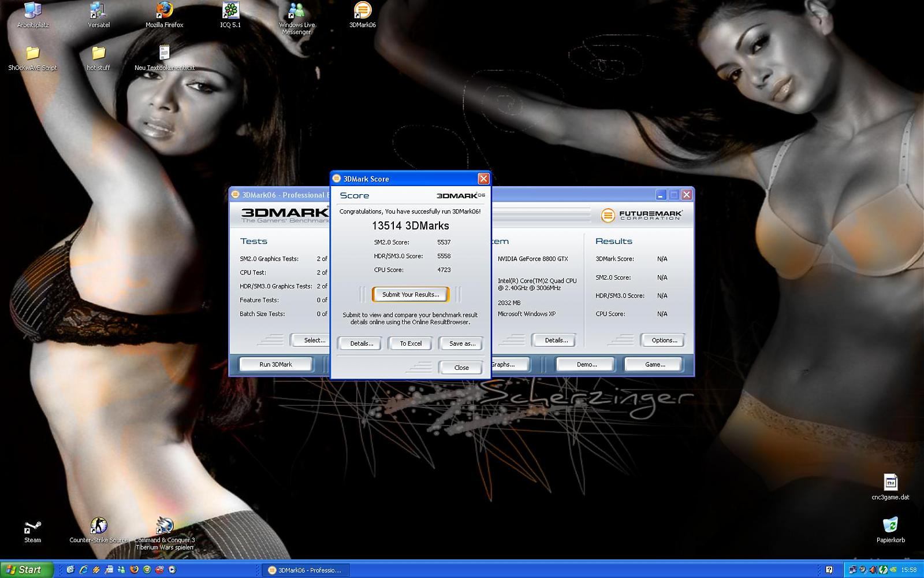Launch Mozilla Firefox from the desktop
The height and width of the screenshot is (578, 924).
click(165, 15)
